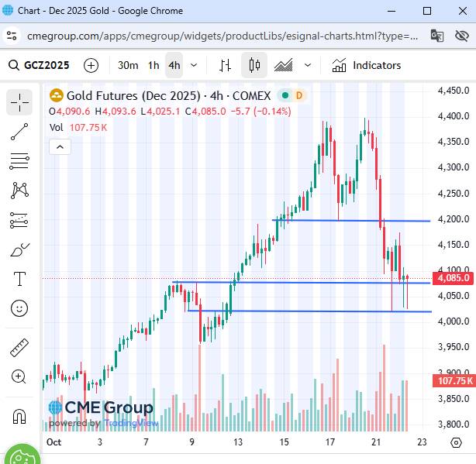Select the text annotation tool
Screen dimensions: 476x464
tap(20, 279)
